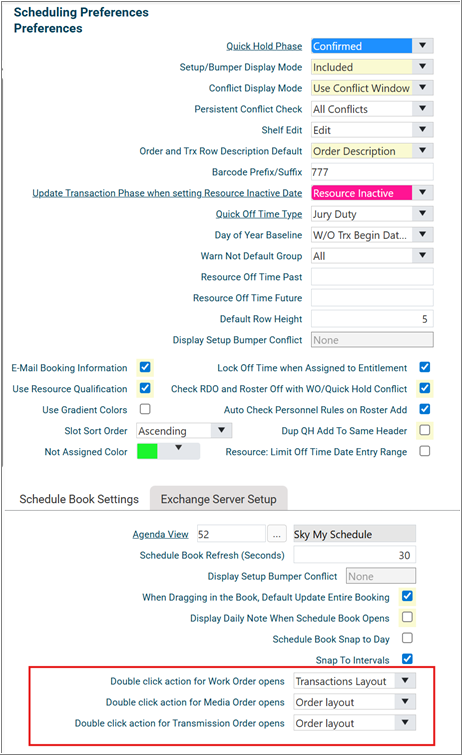Enable Dup QH Add To Same Header
Screen dimensions: 462x755
tap(424, 430)
